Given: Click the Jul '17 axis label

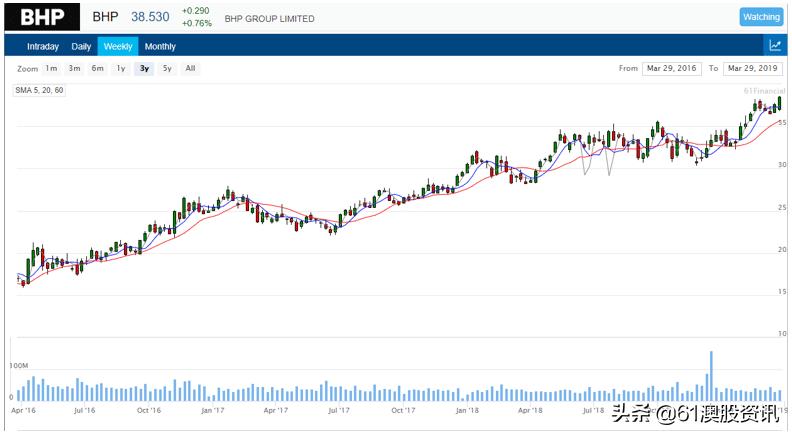Looking at the screenshot, I should pos(338,410).
